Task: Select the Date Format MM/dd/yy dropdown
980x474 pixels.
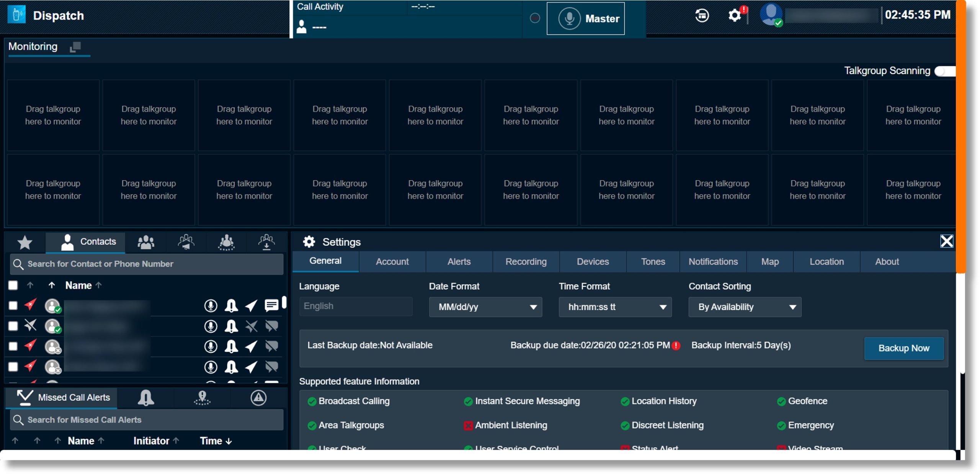Action: [x=485, y=307]
